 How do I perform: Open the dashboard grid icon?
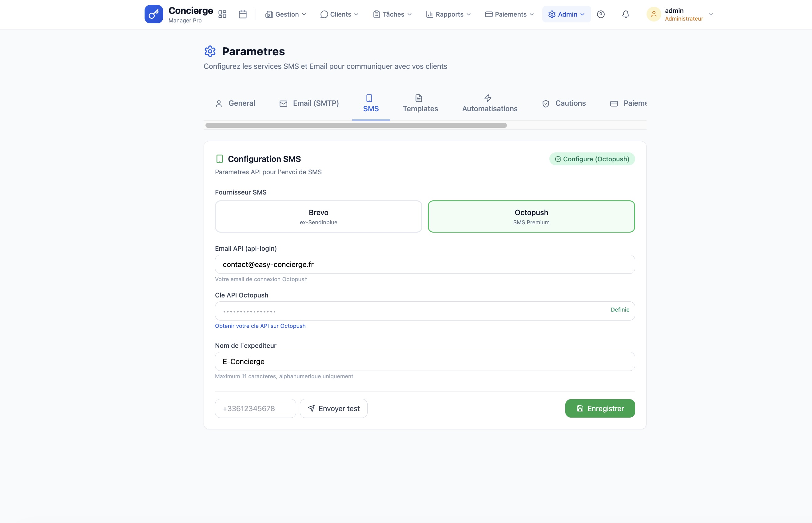(222, 14)
